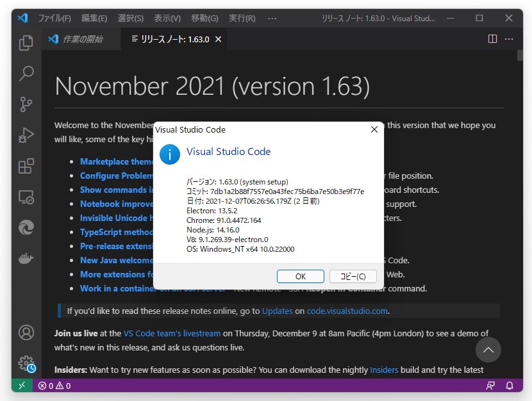Switch to the 作業の開始 tab
The image size is (532, 401).
coord(79,38)
